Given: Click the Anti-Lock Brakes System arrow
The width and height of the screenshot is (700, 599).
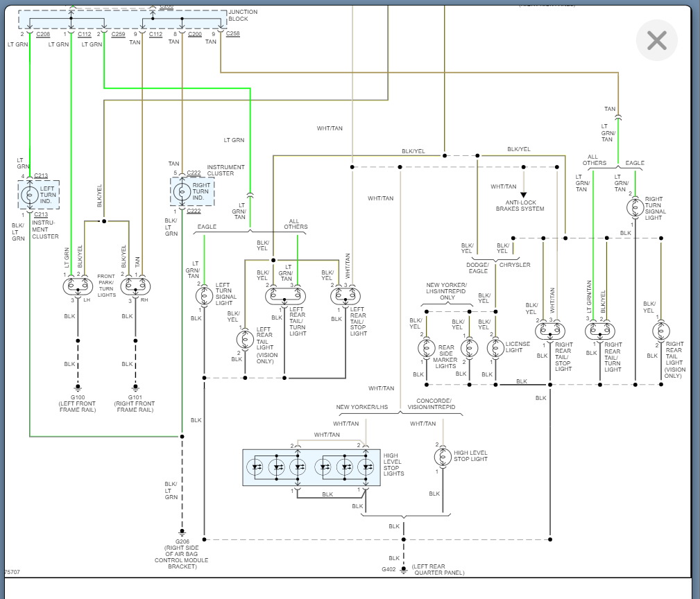Looking at the screenshot, I should pyautogui.click(x=524, y=195).
